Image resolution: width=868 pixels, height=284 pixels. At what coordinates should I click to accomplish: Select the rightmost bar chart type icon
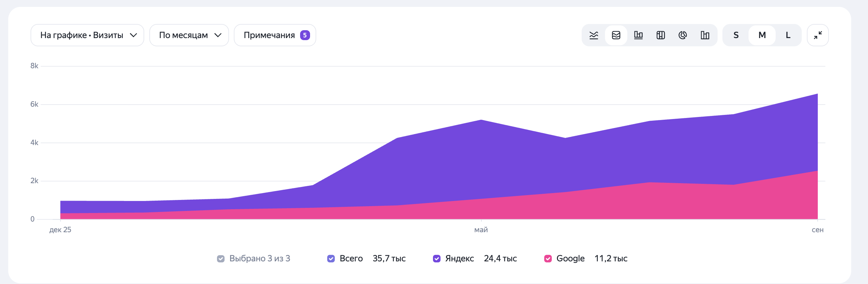pos(705,35)
